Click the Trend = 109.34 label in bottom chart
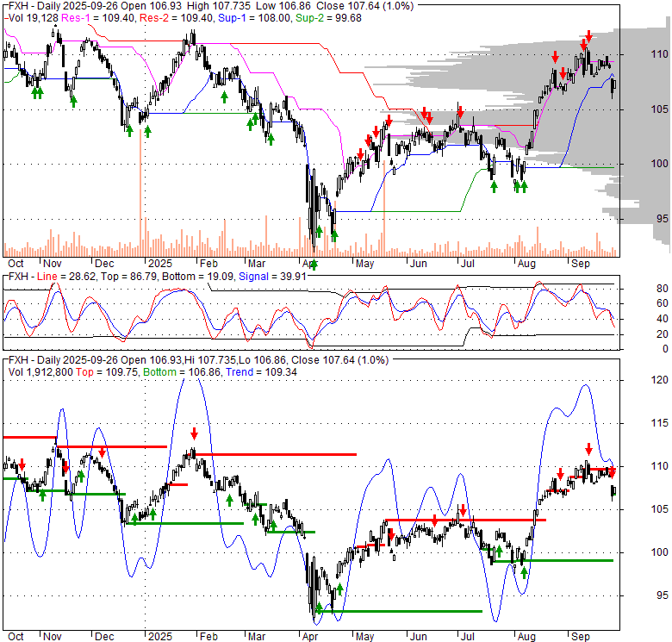This screenshot has height=642, width=672. 261,372
